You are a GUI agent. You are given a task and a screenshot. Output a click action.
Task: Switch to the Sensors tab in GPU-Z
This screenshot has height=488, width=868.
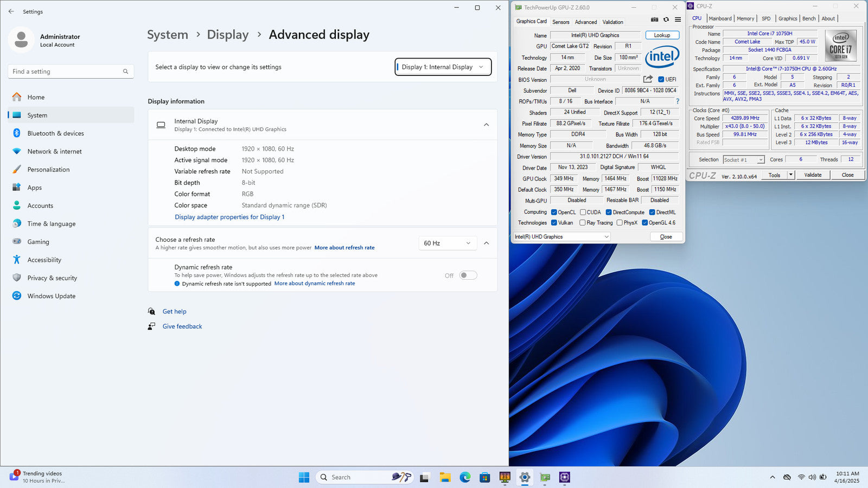[x=561, y=22]
